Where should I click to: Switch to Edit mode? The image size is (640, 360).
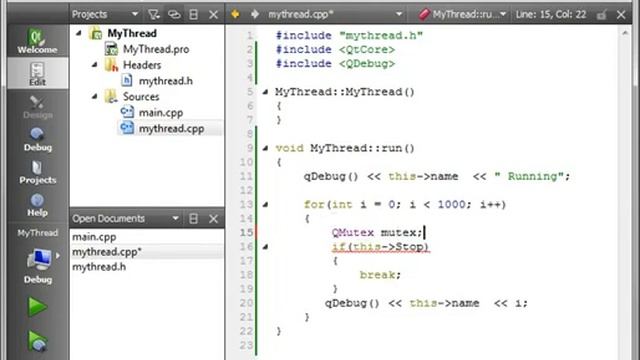[37, 73]
